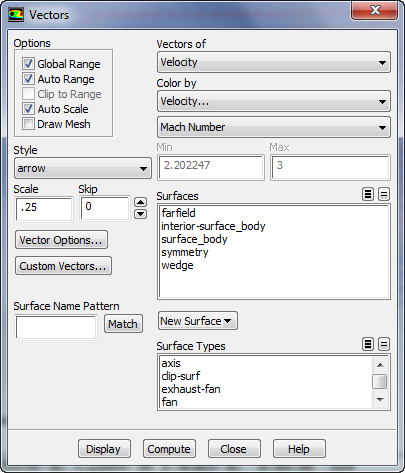405x473 pixels.
Task: Increase the Skip value with the up arrow
Action: 140,202
